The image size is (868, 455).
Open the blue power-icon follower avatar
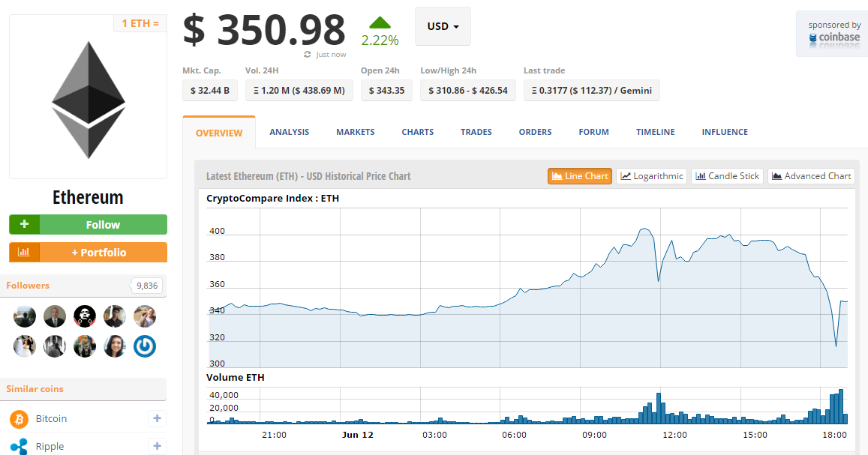[x=145, y=346]
